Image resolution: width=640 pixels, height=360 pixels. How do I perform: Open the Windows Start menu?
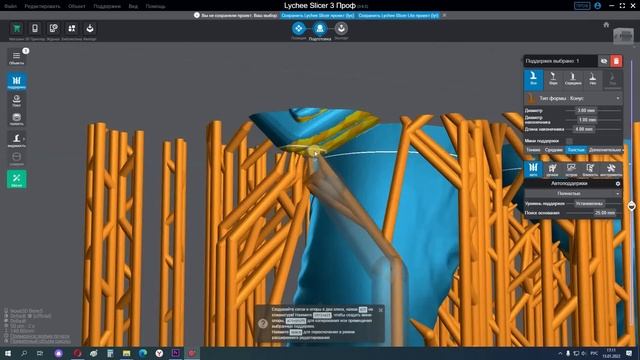coord(7,353)
